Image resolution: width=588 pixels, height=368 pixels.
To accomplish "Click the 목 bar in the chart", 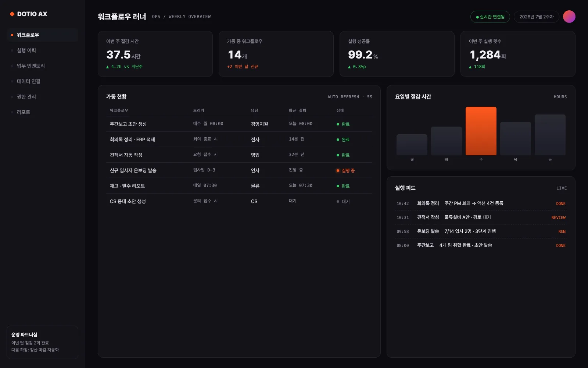I will click(x=516, y=138).
